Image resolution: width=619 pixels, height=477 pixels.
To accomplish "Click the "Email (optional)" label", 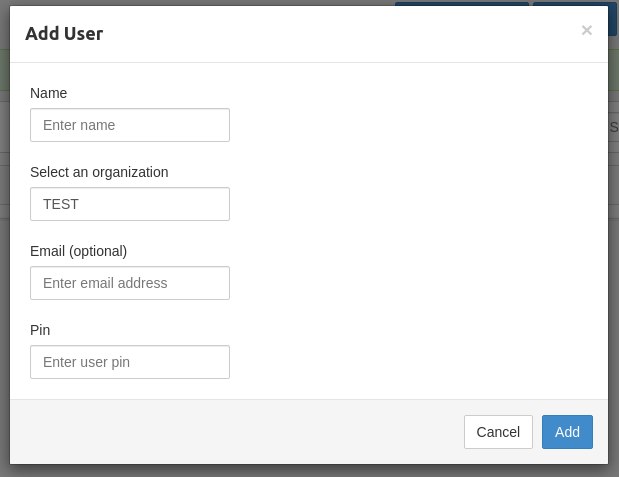I will (78, 251).
